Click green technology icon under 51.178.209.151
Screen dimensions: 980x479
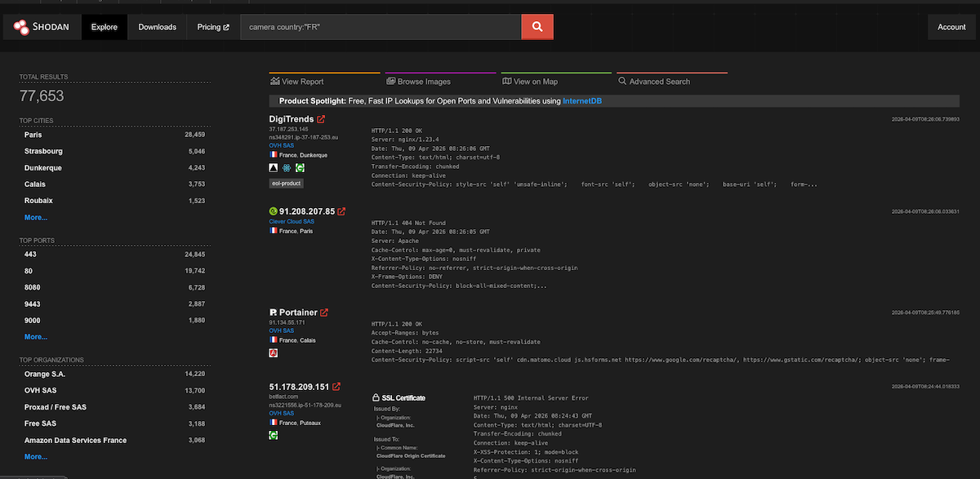[x=274, y=435]
